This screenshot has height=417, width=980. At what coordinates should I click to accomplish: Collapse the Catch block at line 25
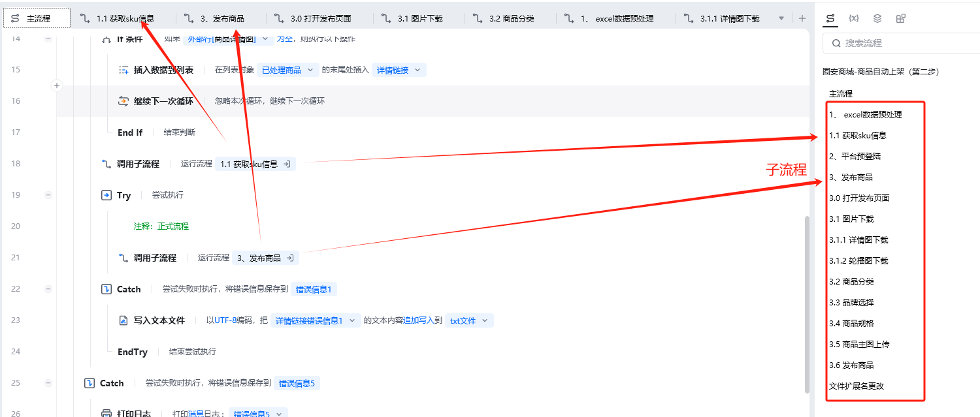point(48,383)
